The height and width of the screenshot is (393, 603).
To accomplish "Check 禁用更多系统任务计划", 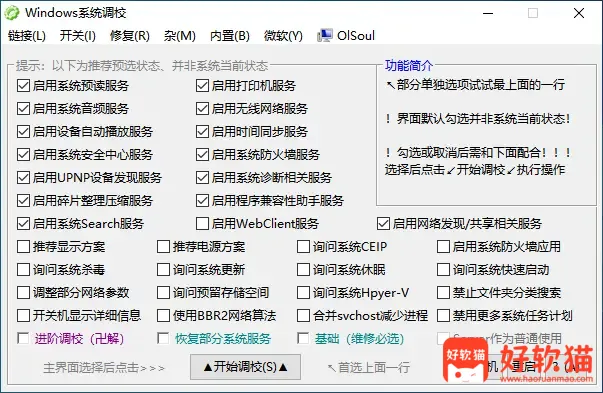I will click(443, 316).
